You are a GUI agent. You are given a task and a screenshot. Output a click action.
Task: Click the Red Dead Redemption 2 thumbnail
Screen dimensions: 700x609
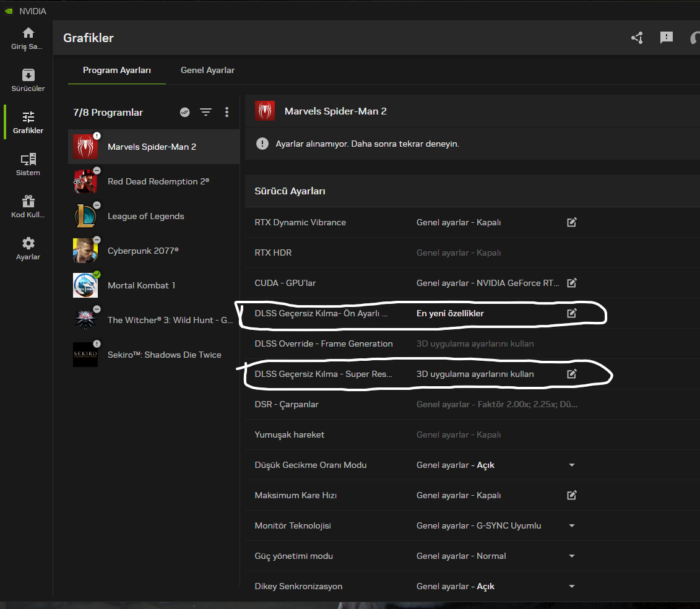point(85,181)
